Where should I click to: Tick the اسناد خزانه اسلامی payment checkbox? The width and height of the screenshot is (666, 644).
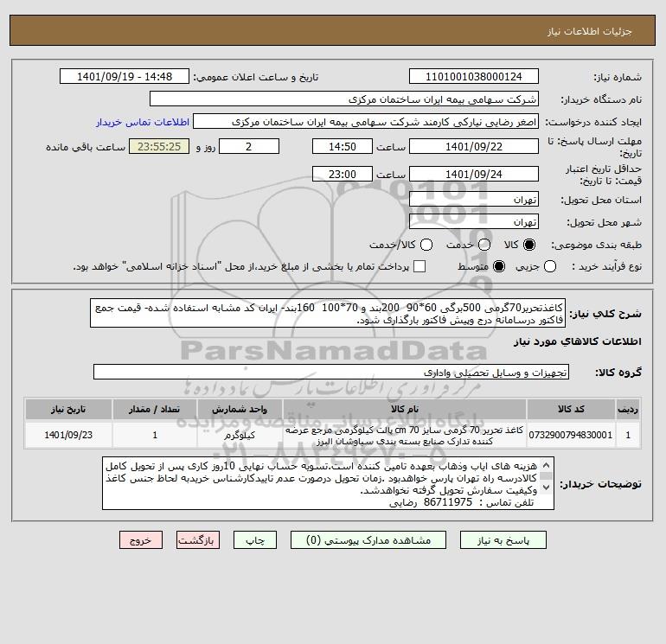pos(419,266)
